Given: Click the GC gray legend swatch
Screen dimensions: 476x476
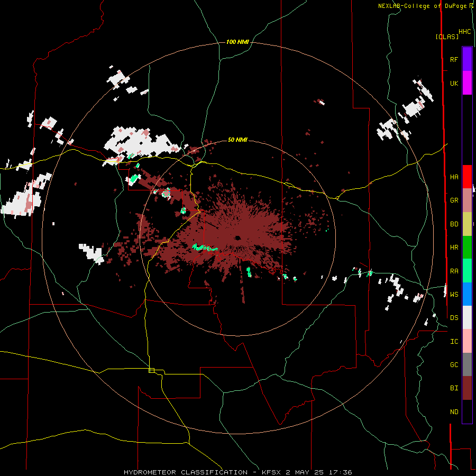Looking at the screenshot, I should pyautogui.click(x=467, y=364).
